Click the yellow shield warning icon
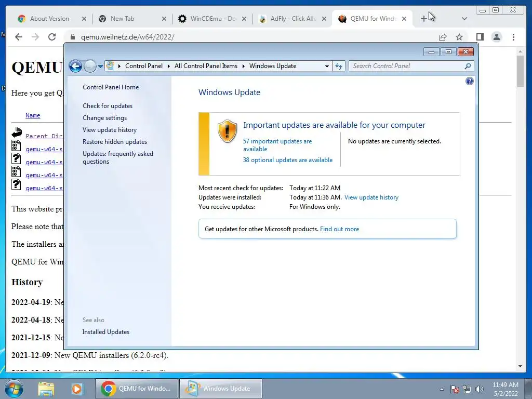 point(227,131)
